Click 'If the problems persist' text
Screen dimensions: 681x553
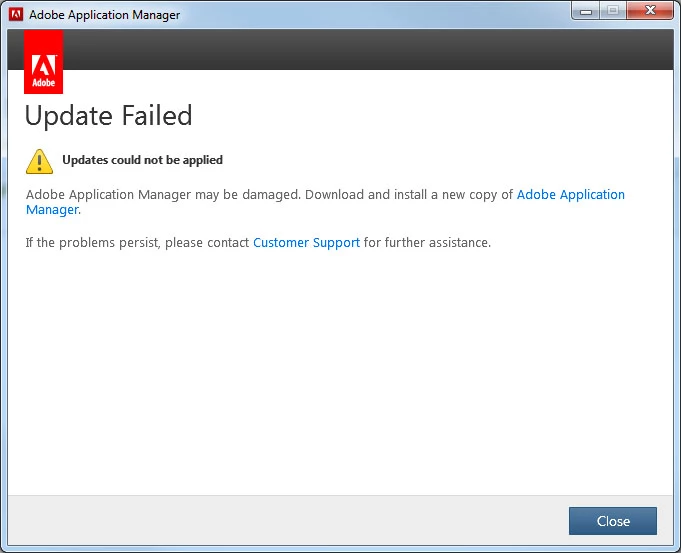click(x=92, y=242)
